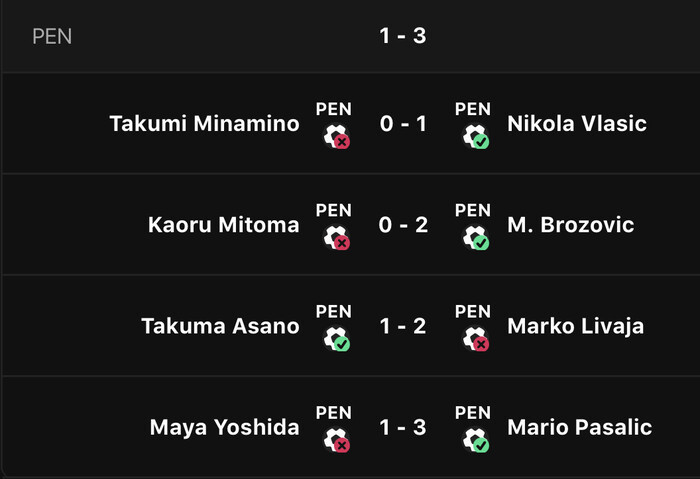Click Nikola Vlasic's scored penalty icon
The image size is (700, 479).
pos(476,137)
